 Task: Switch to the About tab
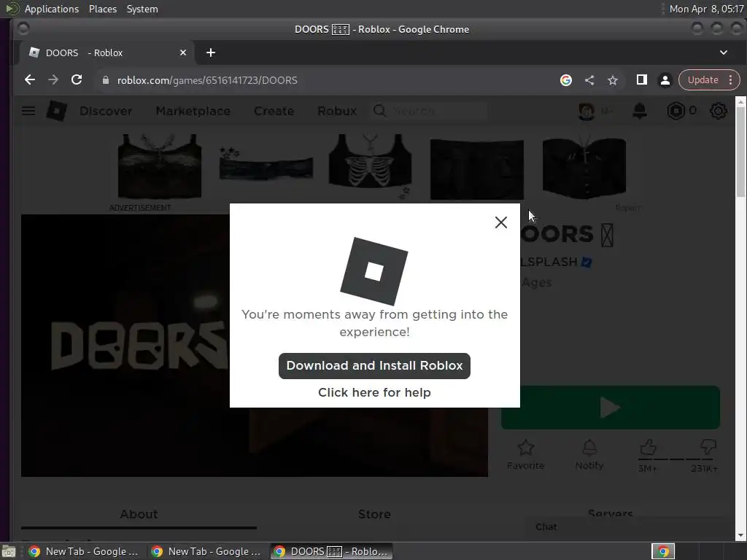tap(139, 514)
